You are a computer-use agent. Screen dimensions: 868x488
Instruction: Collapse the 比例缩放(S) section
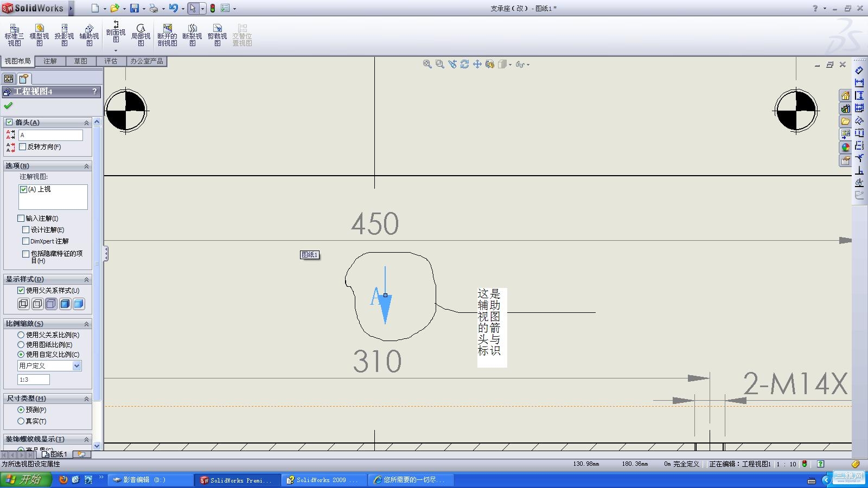coord(86,324)
